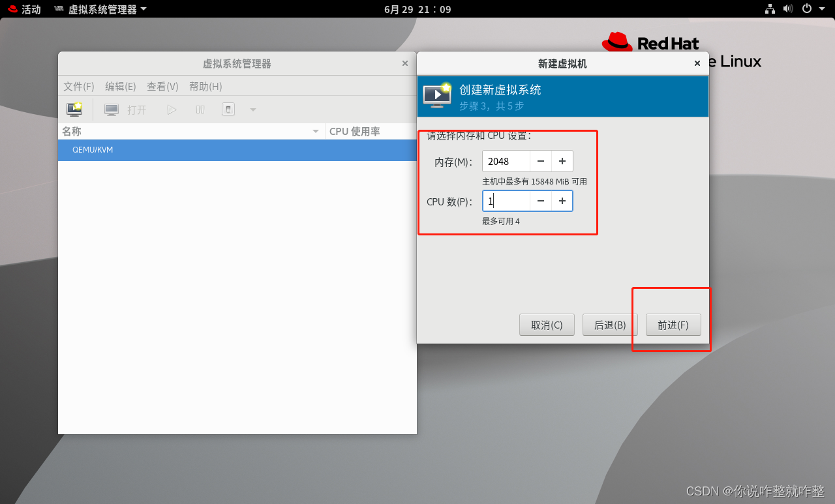Image resolution: width=835 pixels, height=504 pixels.
Task: Click the date and time in top bar
Action: [x=417, y=9]
